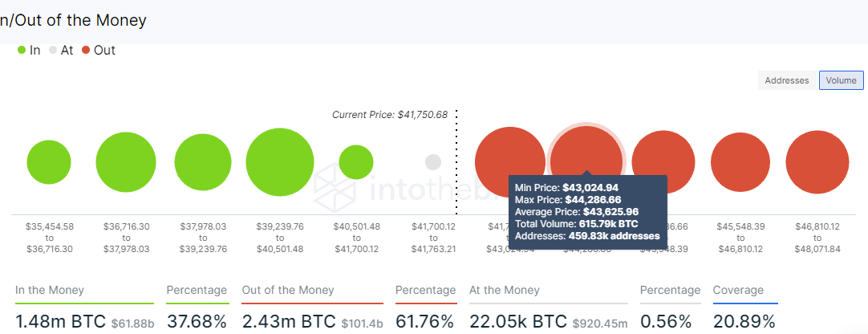Click the In the Money 1.48m BTC value
The width and height of the screenshot is (868, 334).
click(59, 321)
